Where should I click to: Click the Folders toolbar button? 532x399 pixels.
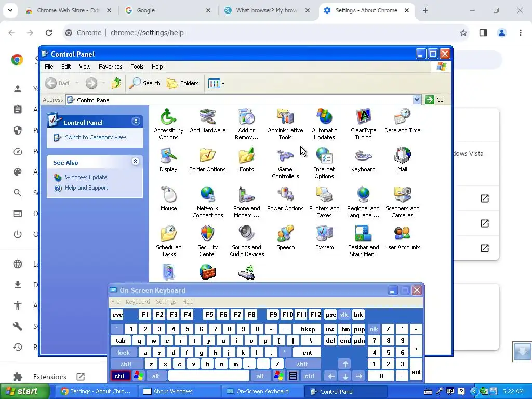coord(183,83)
